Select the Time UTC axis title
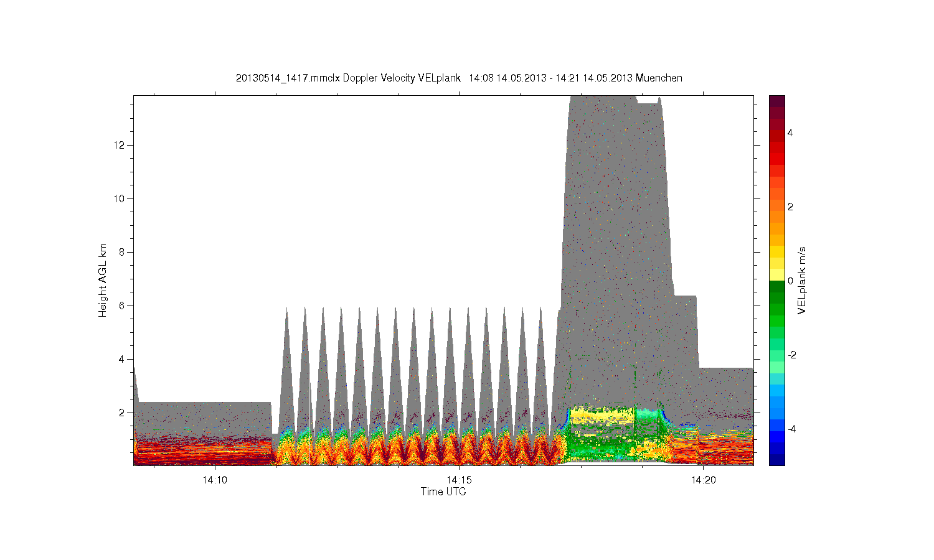 click(443, 492)
